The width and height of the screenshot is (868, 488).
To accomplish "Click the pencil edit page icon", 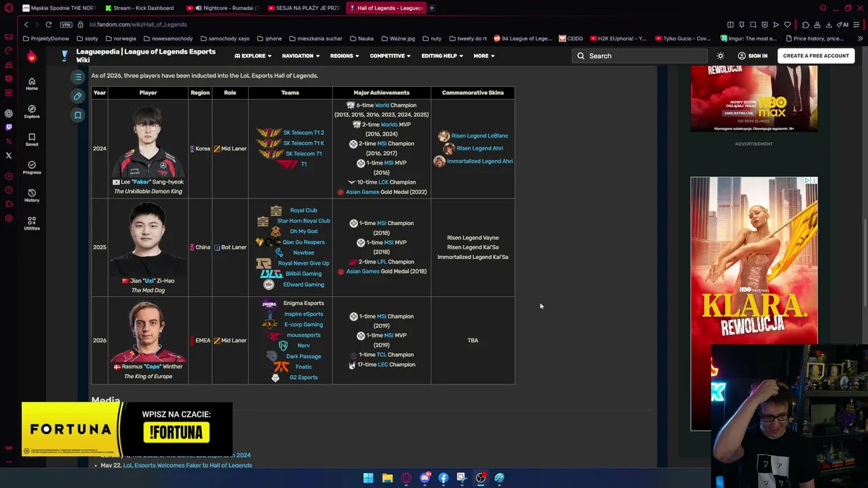I will point(78,96).
